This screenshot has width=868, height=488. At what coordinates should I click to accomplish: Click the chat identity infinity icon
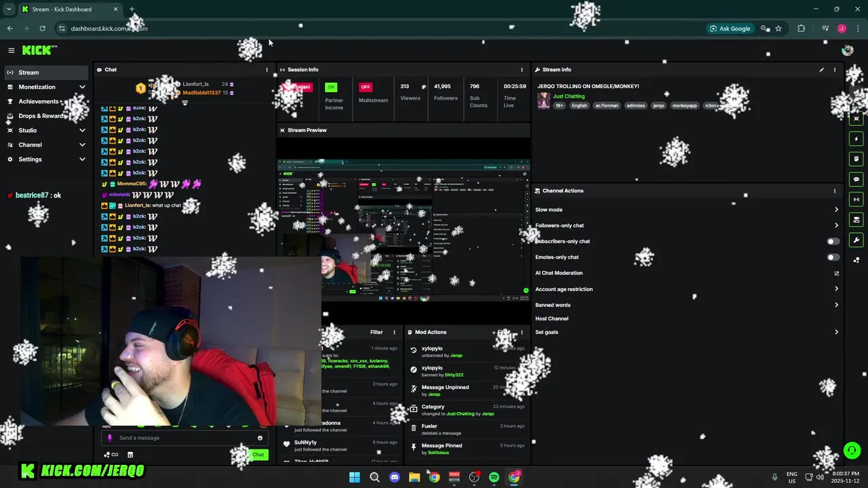[111, 455]
